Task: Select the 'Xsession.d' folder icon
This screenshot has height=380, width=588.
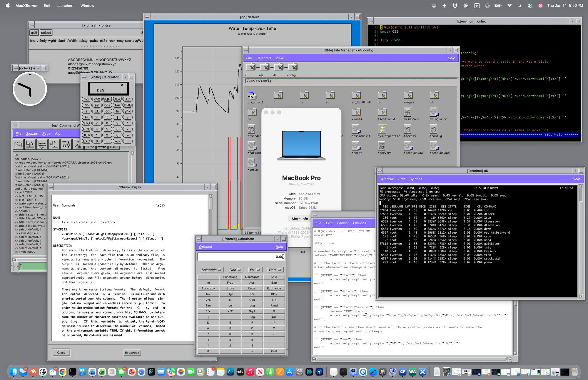Action: [x=382, y=112]
